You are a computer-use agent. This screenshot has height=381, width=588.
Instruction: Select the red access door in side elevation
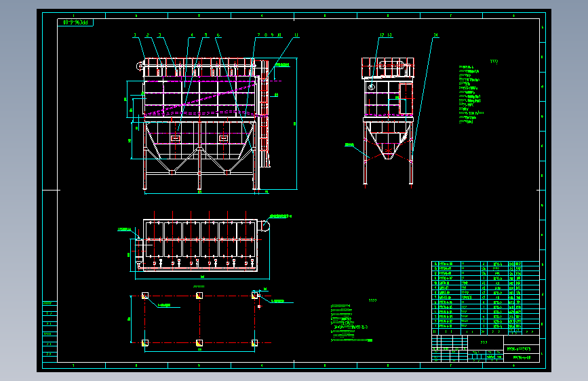tap(406, 98)
